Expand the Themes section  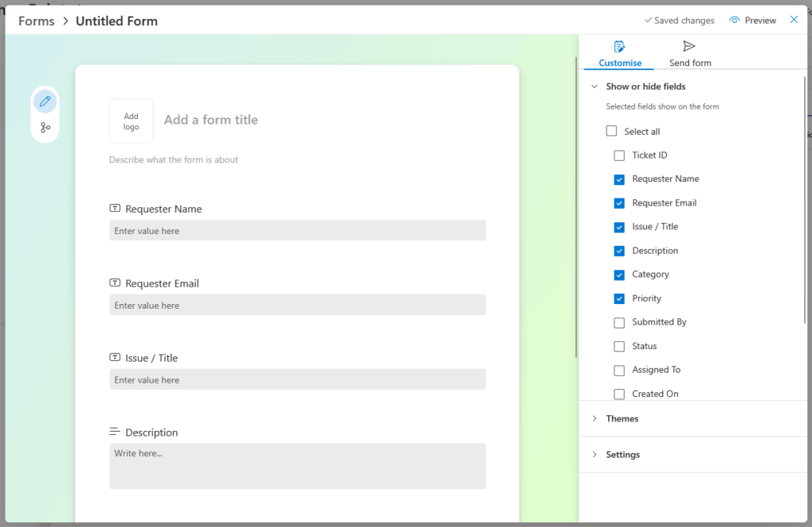coord(595,418)
